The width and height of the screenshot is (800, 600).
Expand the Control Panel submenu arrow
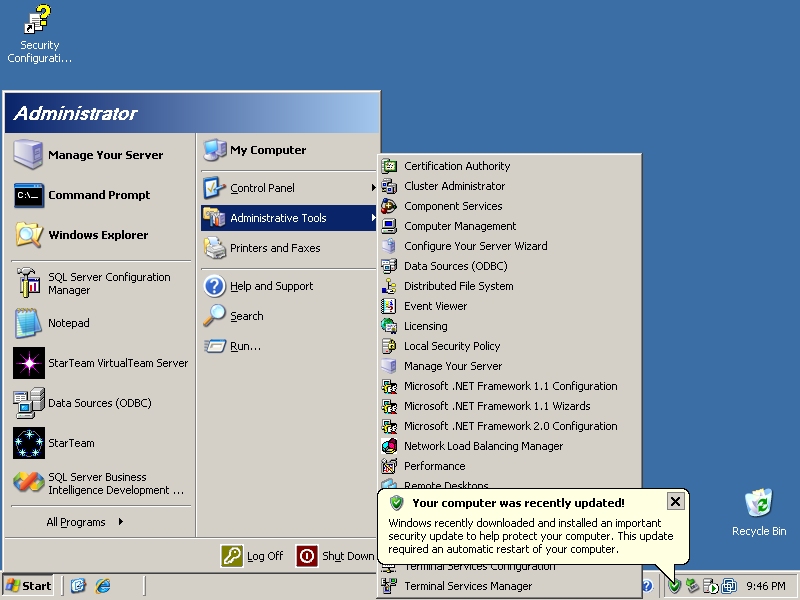(x=374, y=188)
